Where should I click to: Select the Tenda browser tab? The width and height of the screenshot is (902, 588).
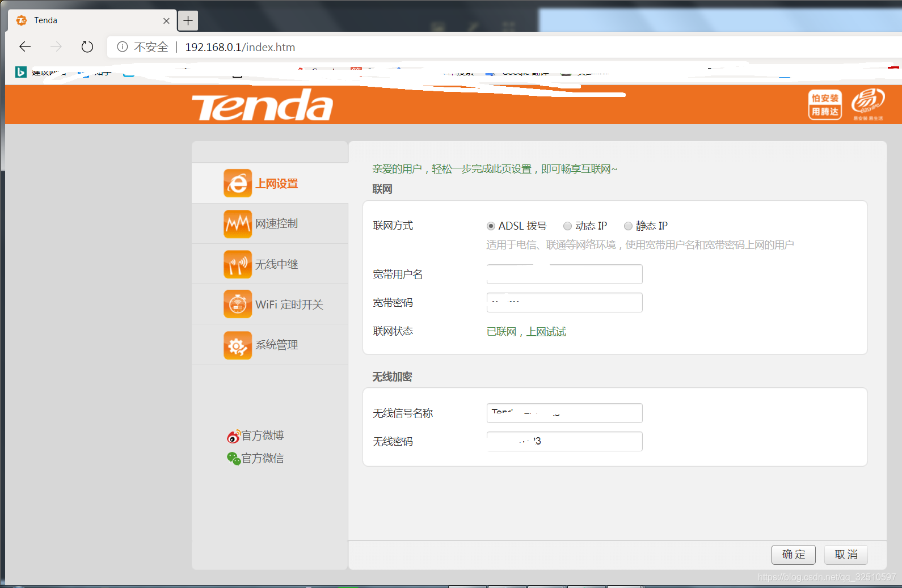point(92,20)
